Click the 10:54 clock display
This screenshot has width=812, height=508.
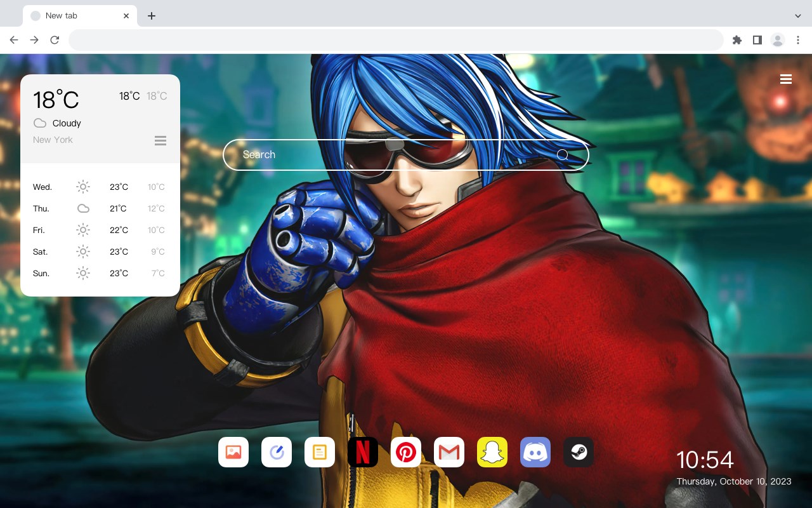[705, 460]
